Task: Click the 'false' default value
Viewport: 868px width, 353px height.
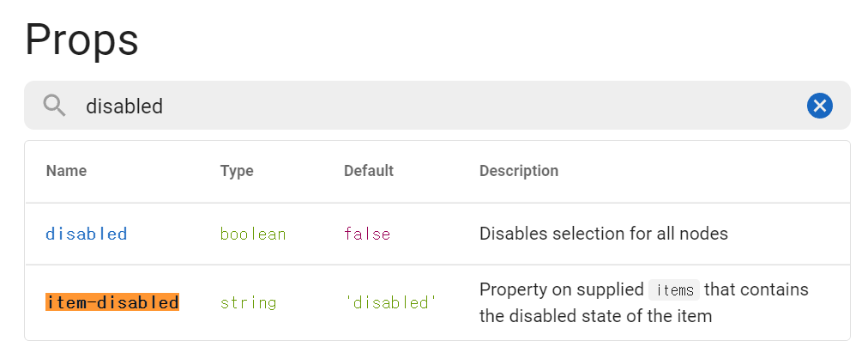Action: tap(367, 234)
